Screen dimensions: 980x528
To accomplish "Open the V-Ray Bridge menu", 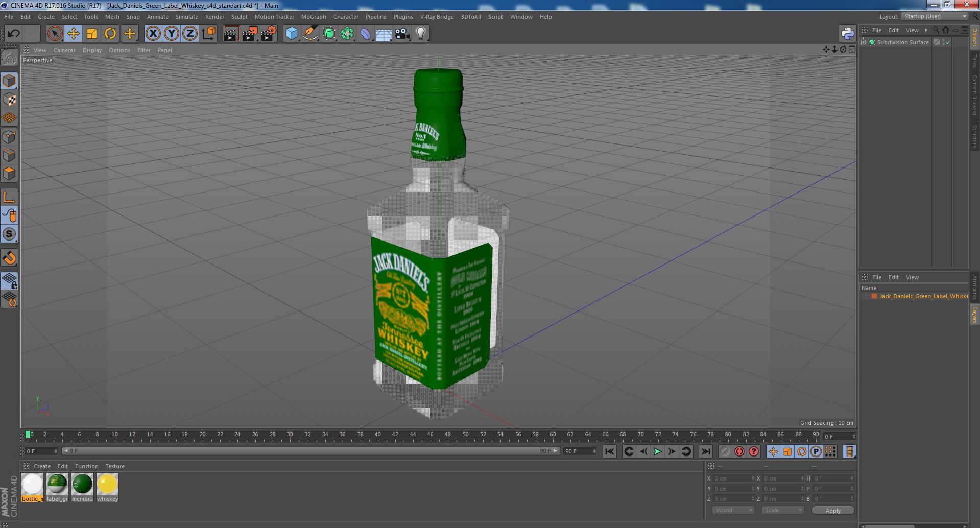I will [437, 17].
